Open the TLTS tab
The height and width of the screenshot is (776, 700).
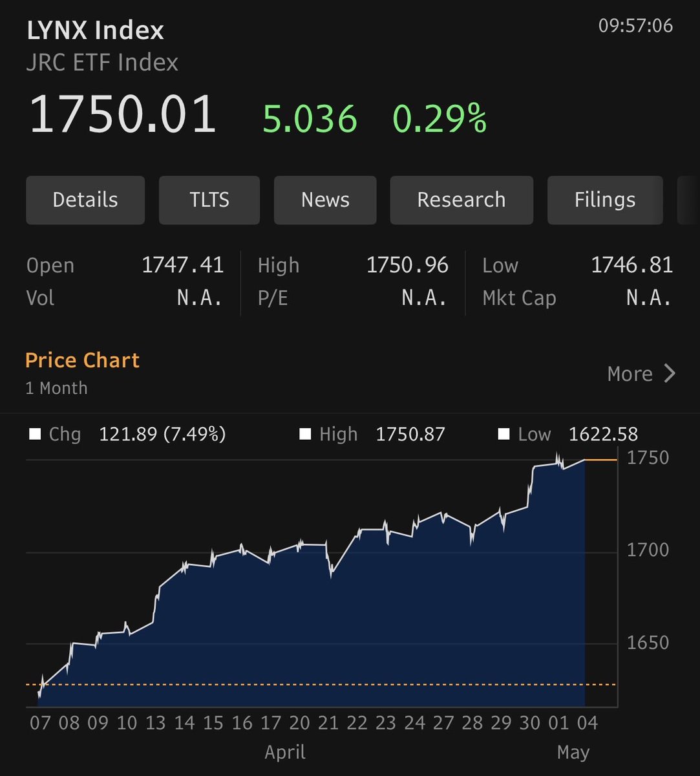209,200
